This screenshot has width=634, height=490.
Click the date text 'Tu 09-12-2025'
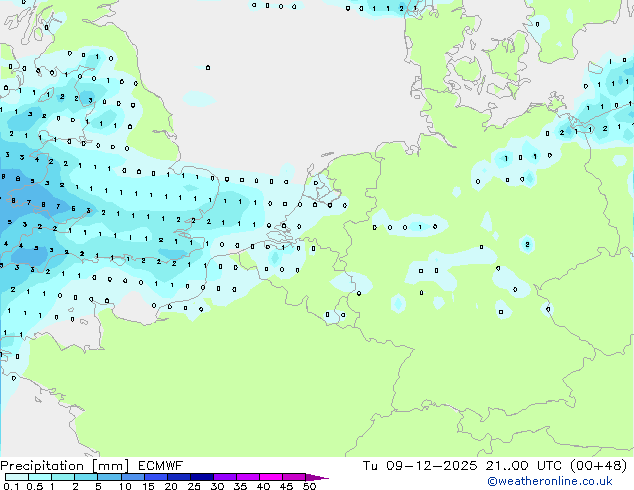(420, 466)
